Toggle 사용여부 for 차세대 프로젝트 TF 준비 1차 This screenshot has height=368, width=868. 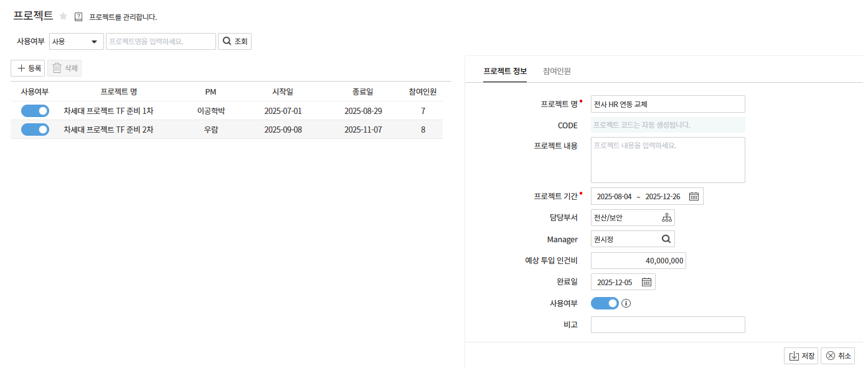point(35,111)
